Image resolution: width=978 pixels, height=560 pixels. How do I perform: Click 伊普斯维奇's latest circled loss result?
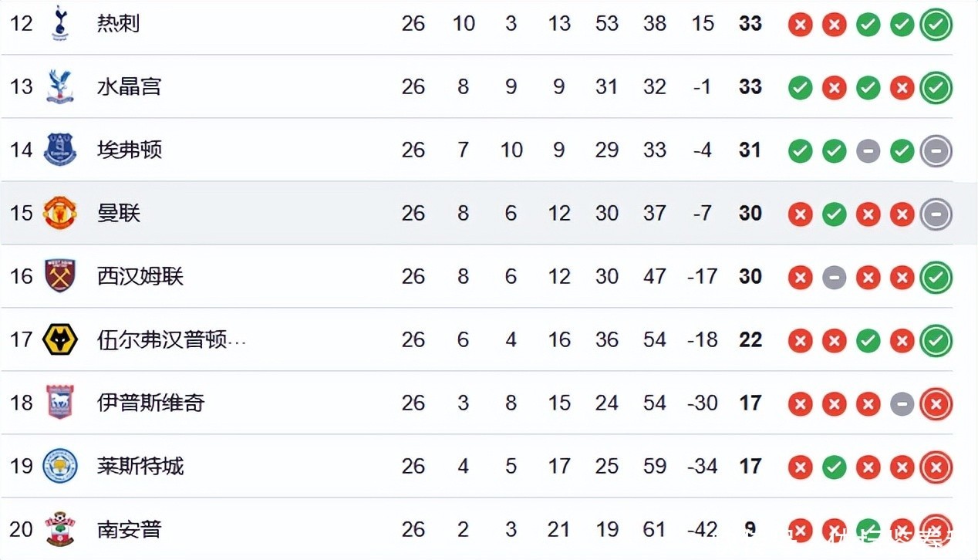coord(936,404)
